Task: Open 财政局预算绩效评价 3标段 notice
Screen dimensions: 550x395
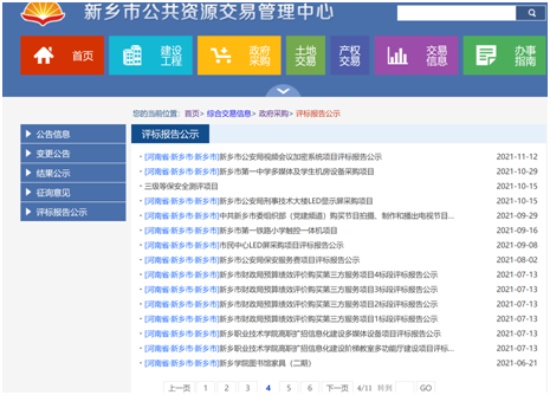Action: (291, 289)
